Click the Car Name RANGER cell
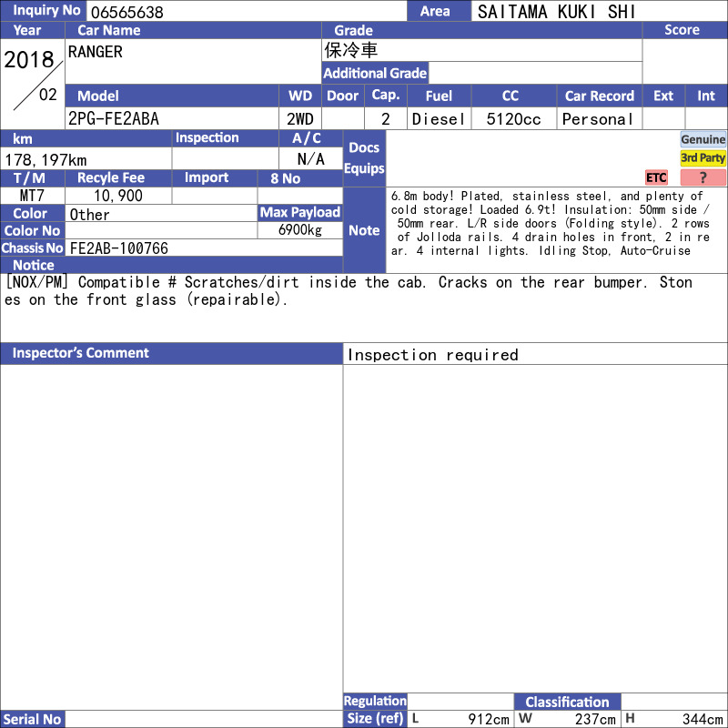 click(193, 61)
